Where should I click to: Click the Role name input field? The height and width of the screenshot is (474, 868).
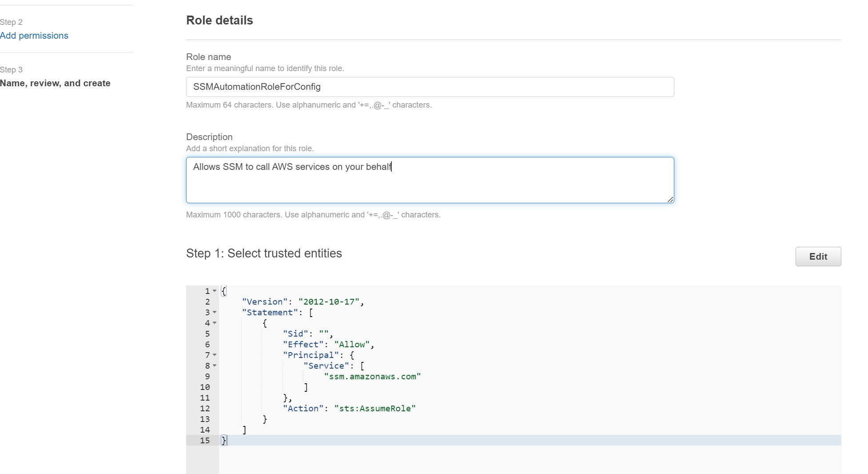coord(430,87)
